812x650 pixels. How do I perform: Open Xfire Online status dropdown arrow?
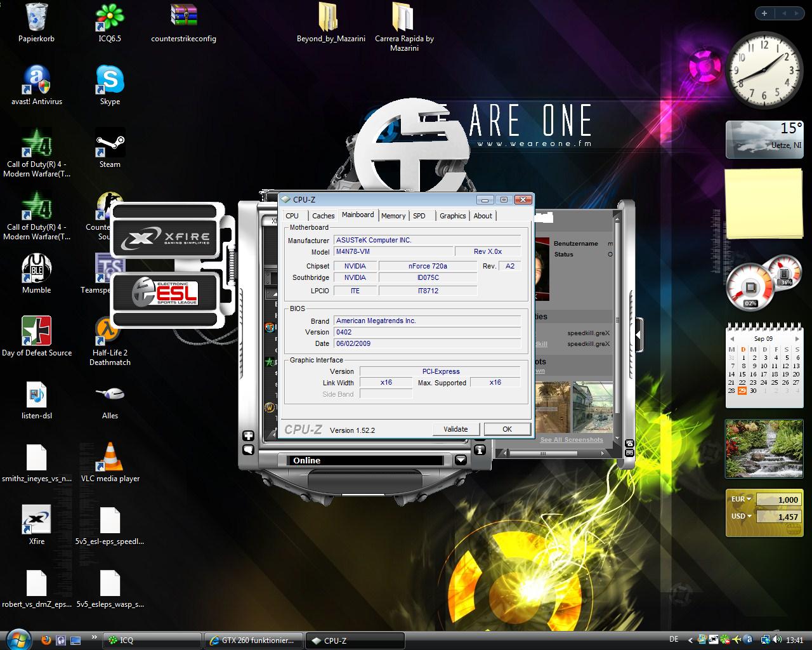tap(461, 460)
